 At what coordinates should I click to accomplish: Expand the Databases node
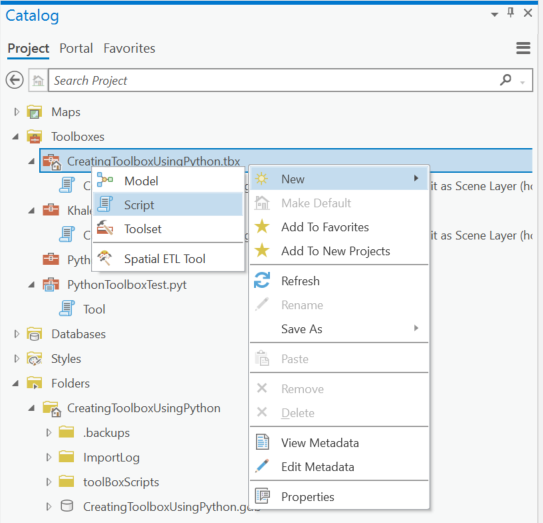pyautogui.click(x=16, y=334)
